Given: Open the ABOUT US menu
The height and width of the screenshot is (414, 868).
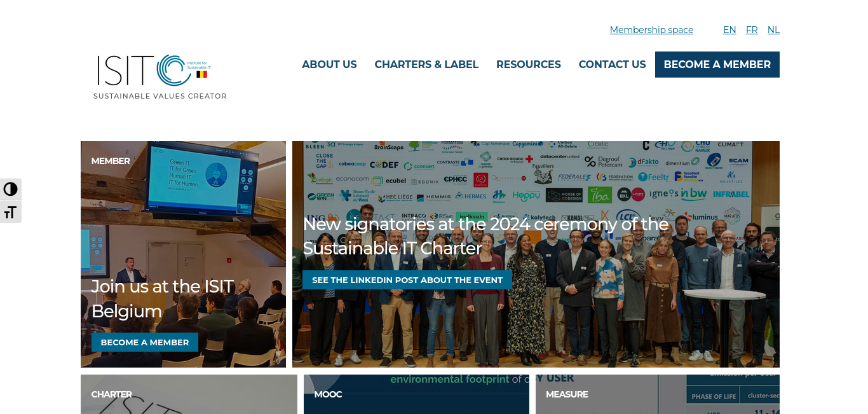Looking at the screenshot, I should pos(329,64).
